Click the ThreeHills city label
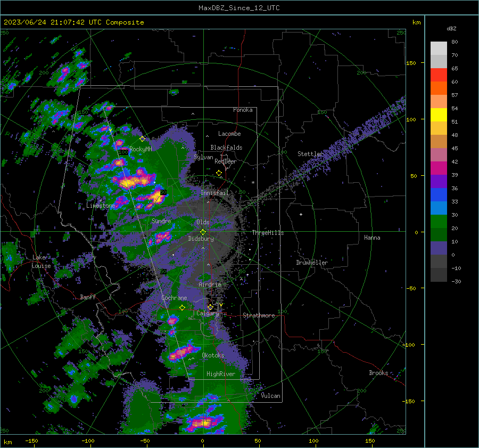Viewport: 479px width, 448px height. pos(268,233)
